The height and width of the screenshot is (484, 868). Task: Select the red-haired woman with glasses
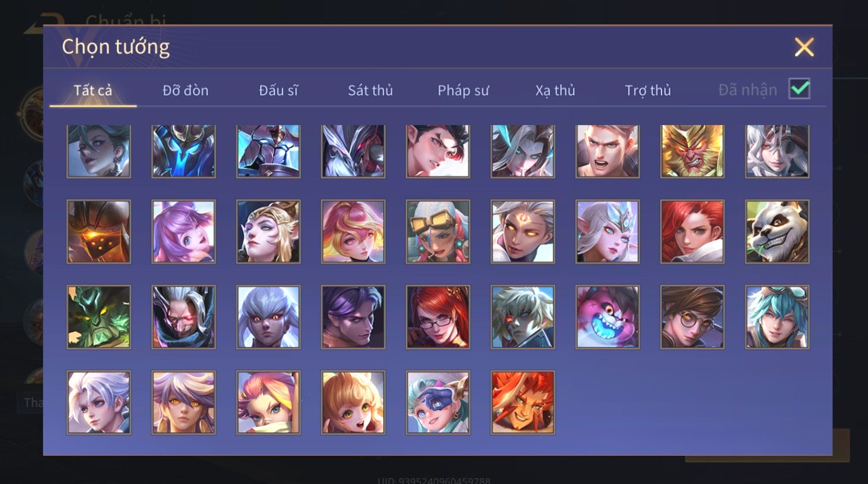click(438, 317)
